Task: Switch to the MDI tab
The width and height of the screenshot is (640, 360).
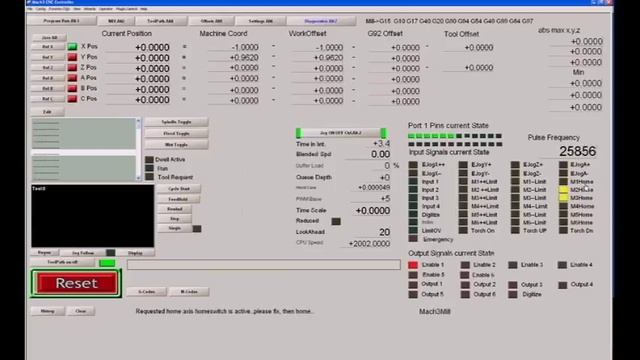Action: click(117, 20)
